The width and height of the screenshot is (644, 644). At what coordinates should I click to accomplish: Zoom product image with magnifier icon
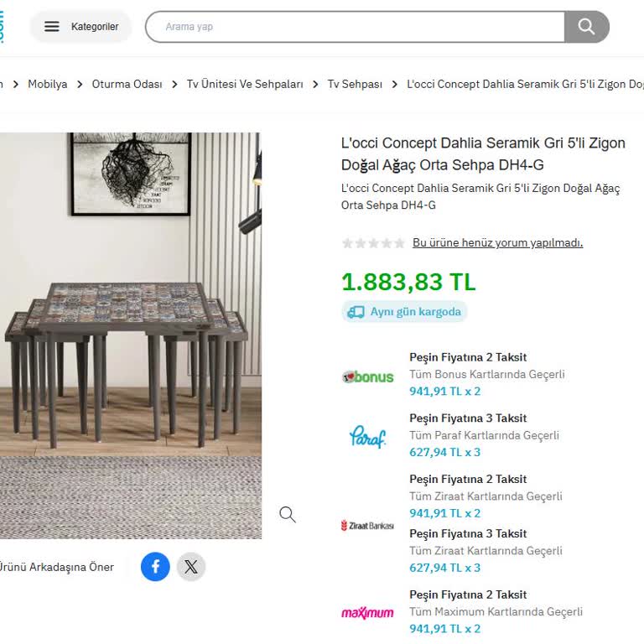pyautogui.click(x=288, y=514)
